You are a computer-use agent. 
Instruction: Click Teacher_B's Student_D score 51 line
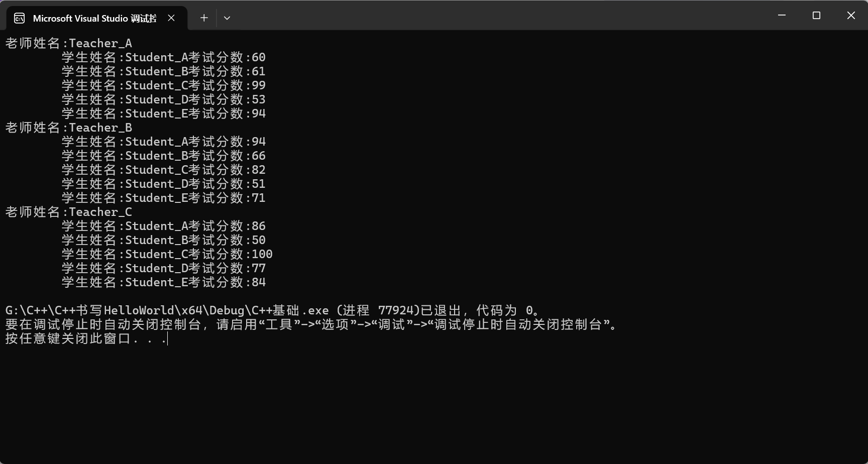(x=164, y=184)
